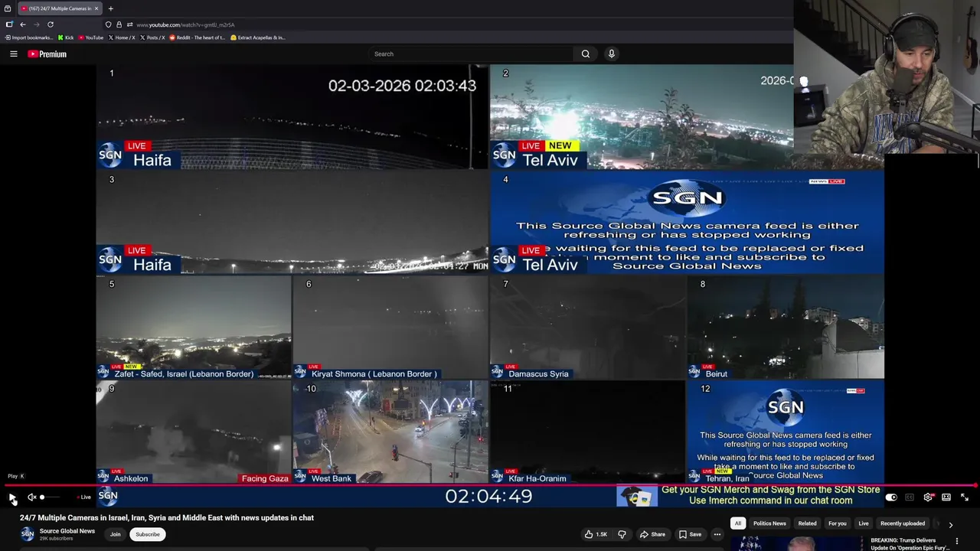
Task: Open the tab list icon
Action: coord(8,8)
